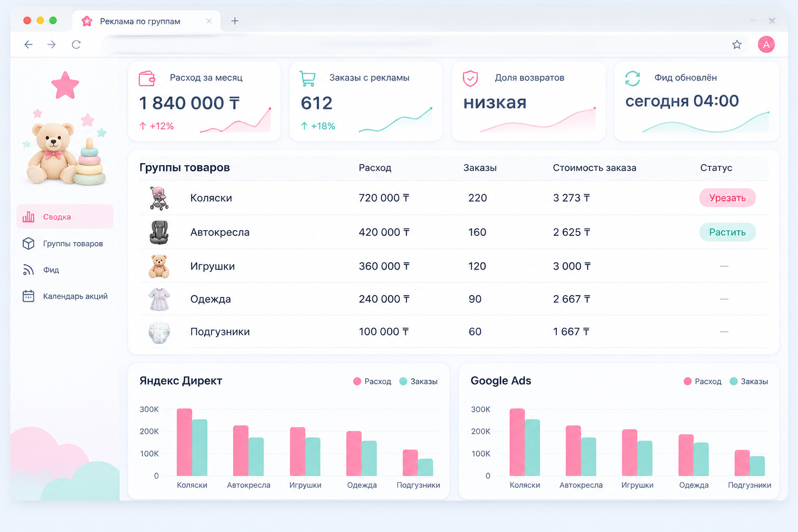Open the Сводка section in sidebar
Screen dimensions: 798x532
tap(65, 217)
